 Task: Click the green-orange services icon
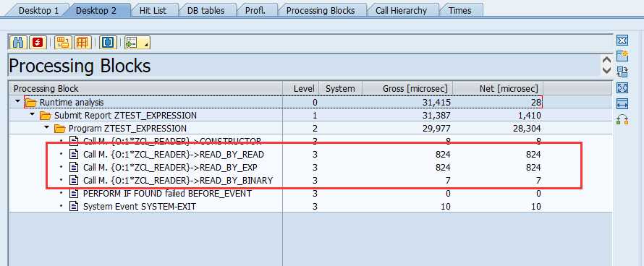click(622, 120)
